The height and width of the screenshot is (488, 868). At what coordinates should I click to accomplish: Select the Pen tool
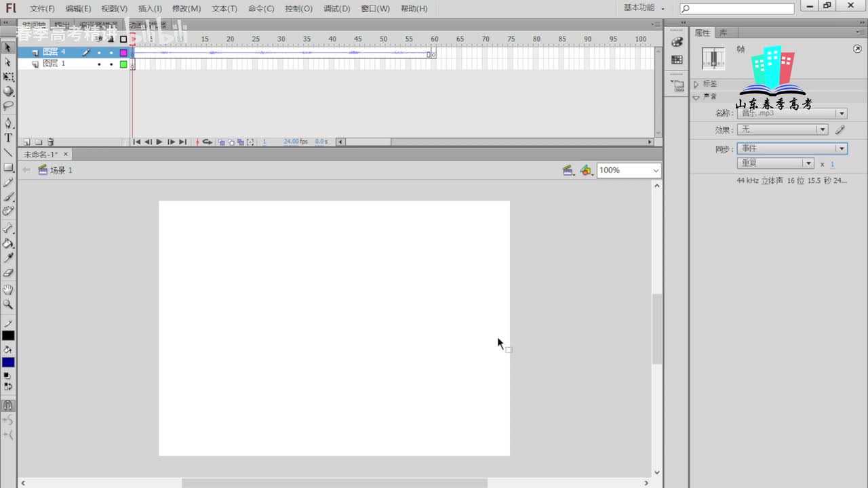(8, 123)
